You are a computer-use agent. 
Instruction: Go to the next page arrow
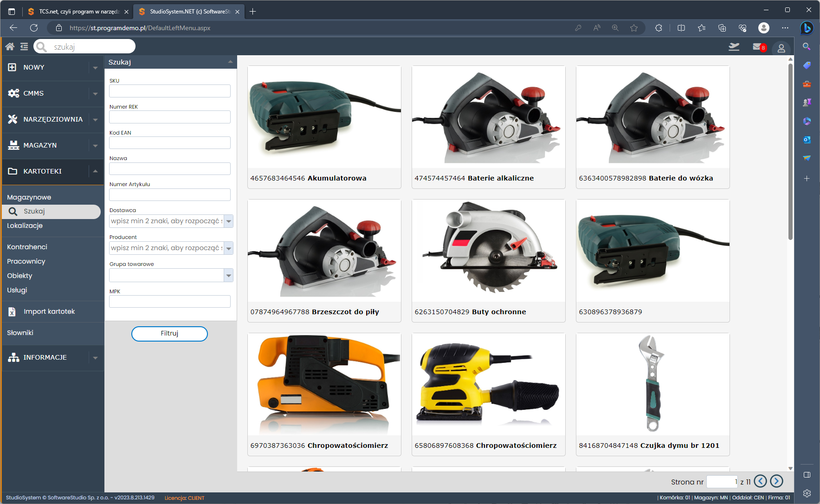coord(776,481)
